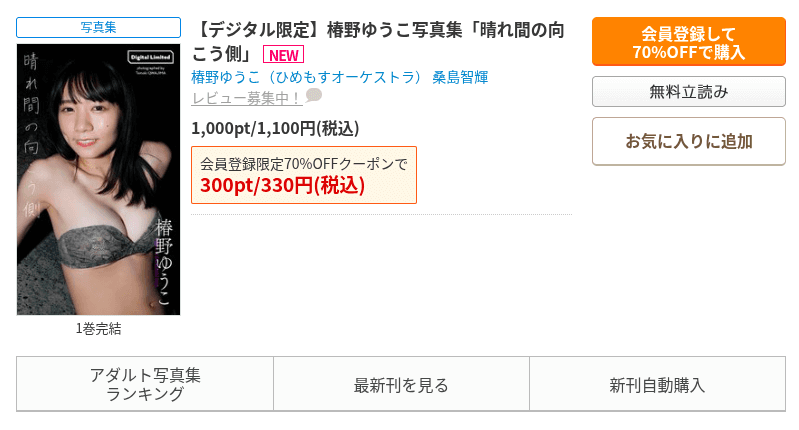Click 無料立ち読み free preview button
Viewport: 799px width, 430px height.
tap(688, 92)
